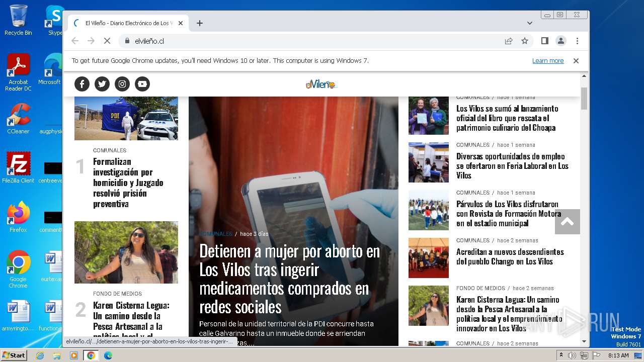Open Learn more link about Chrome updates
644x362 pixels.
pyautogui.click(x=548, y=61)
